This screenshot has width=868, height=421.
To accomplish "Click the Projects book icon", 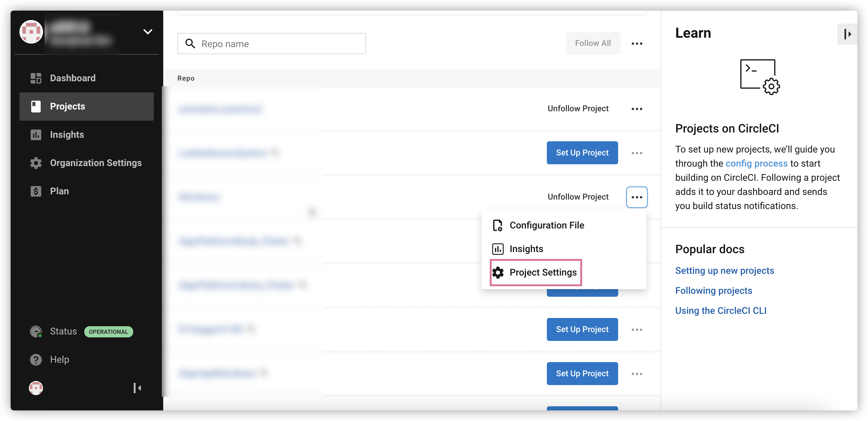I will click(36, 107).
